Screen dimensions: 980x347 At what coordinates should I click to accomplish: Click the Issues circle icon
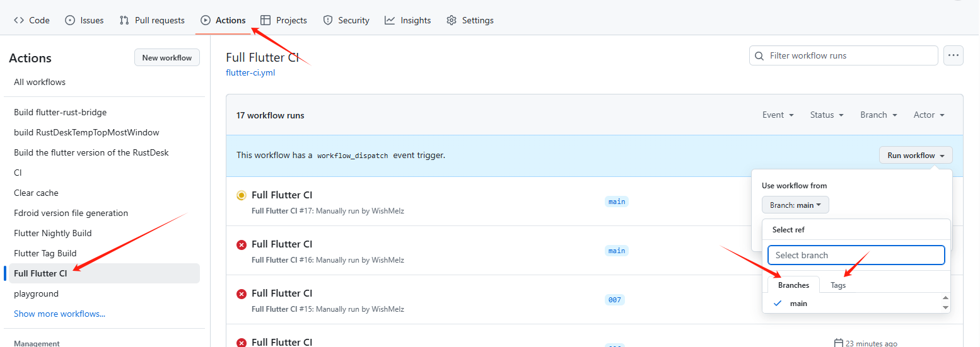point(70,20)
